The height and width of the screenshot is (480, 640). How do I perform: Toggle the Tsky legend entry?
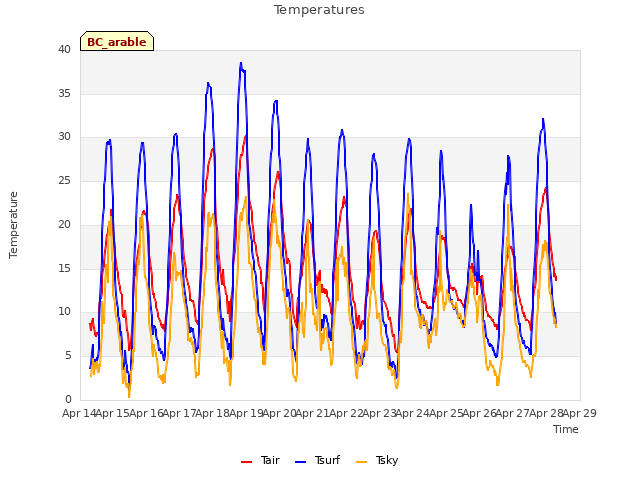click(377, 460)
